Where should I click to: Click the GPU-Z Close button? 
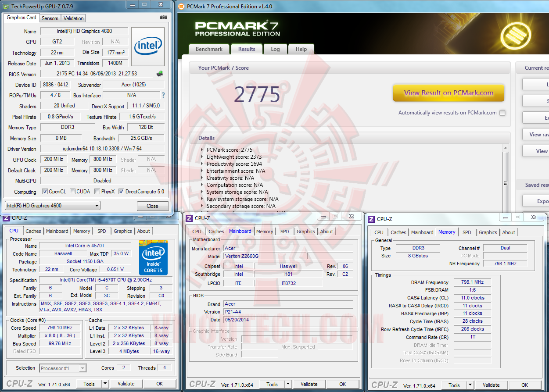click(152, 206)
